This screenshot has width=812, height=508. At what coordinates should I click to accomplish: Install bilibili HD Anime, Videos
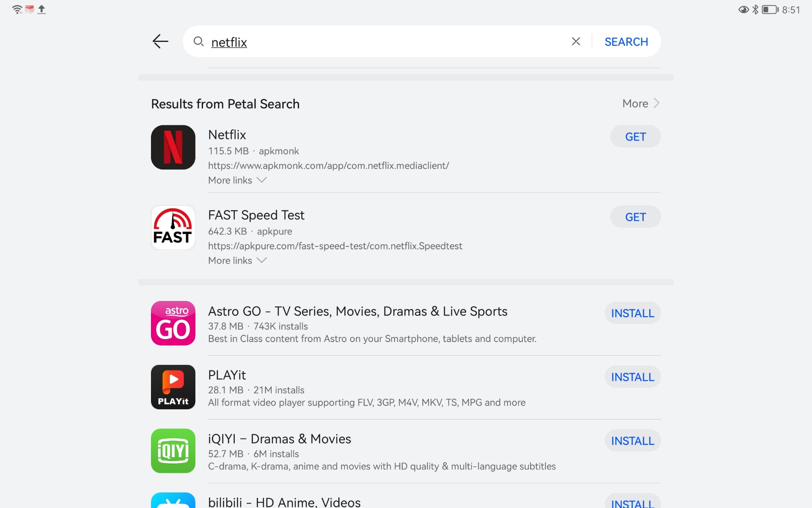tap(632, 502)
